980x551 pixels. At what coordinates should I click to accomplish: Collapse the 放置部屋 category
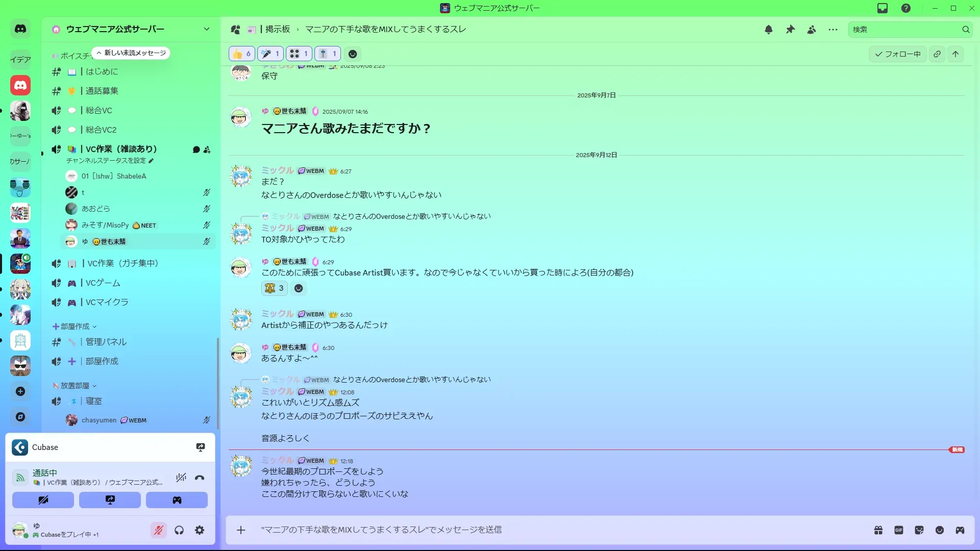[x=75, y=386]
